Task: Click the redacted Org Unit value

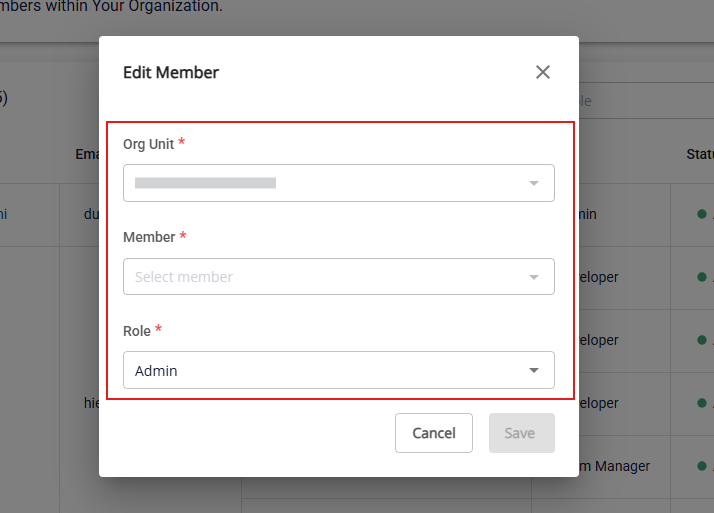Action: [x=205, y=183]
